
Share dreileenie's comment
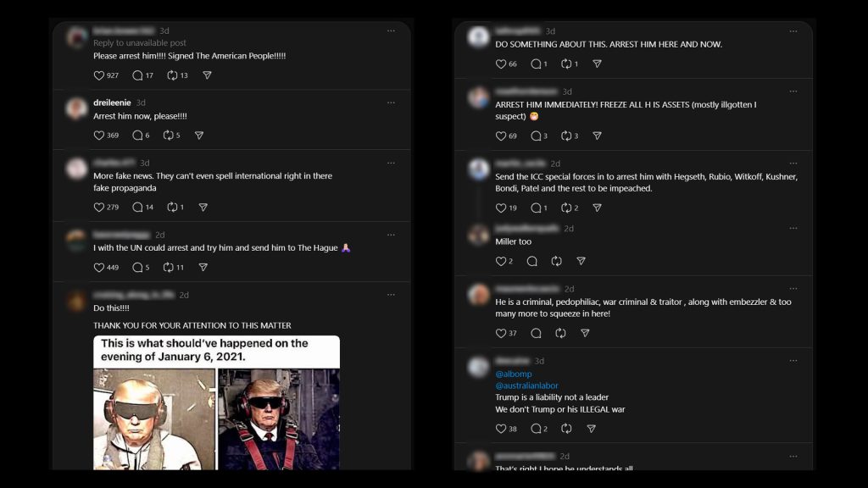[199, 135]
